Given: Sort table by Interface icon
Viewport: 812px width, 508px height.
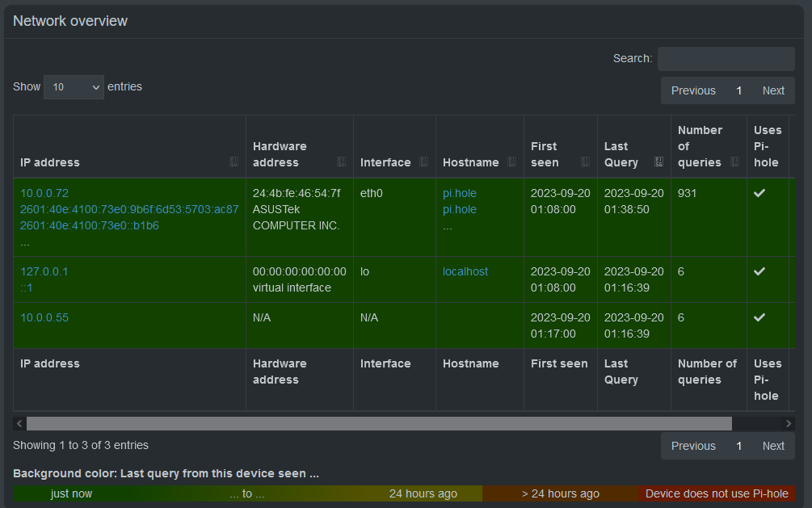Looking at the screenshot, I should [x=424, y=162].
